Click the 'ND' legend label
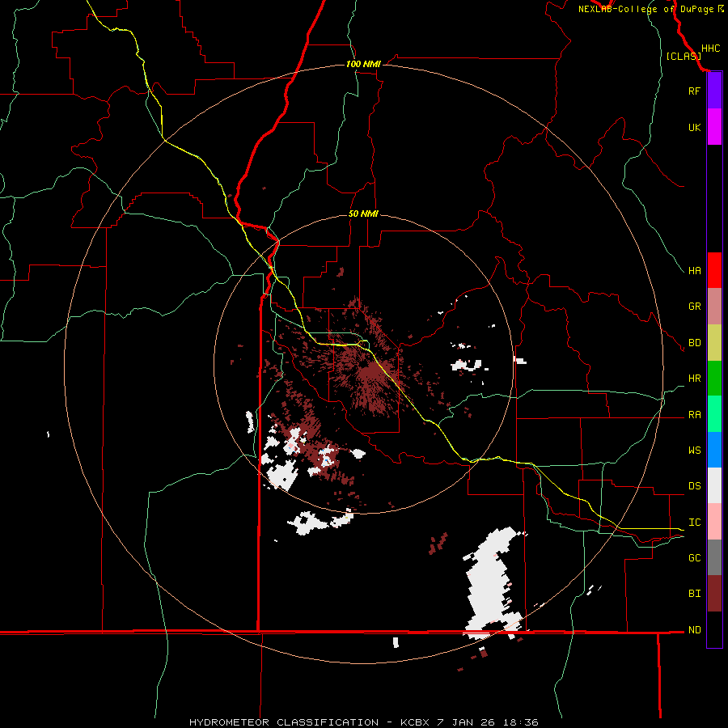The width and height of the screenshot is (728, 728). click(695, 630)
